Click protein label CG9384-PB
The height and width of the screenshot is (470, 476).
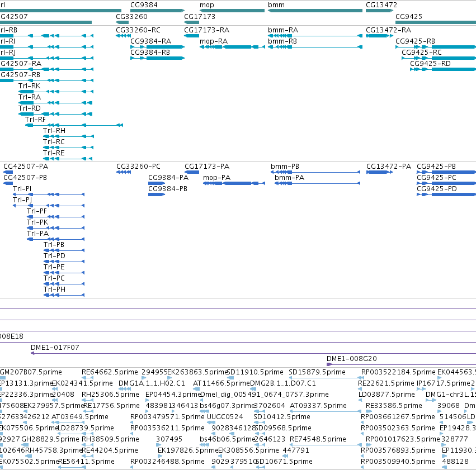168,189
